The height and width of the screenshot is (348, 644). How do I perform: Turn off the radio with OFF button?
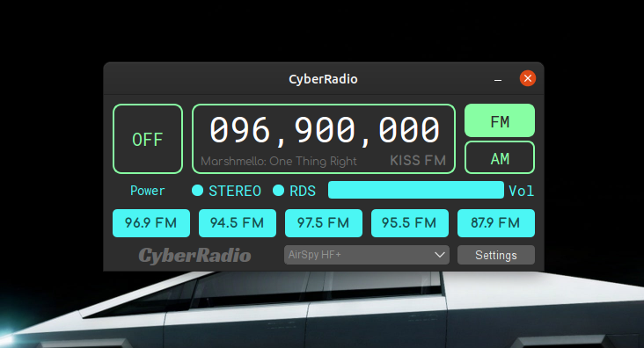coord(148,139)
